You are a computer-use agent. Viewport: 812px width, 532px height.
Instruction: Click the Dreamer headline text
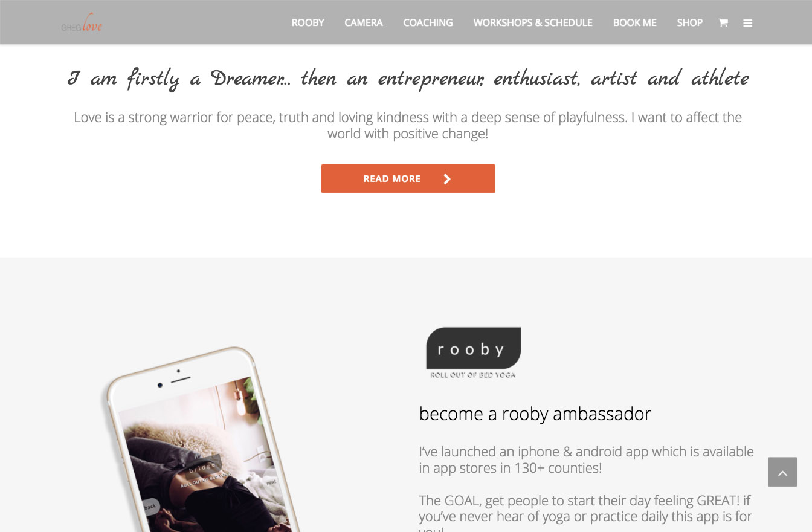tap(408, 79)
